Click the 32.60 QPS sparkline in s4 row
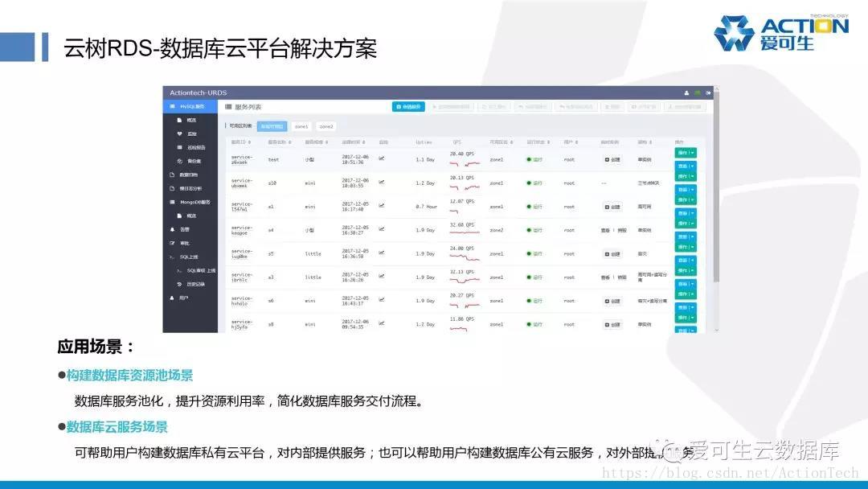 464,233
